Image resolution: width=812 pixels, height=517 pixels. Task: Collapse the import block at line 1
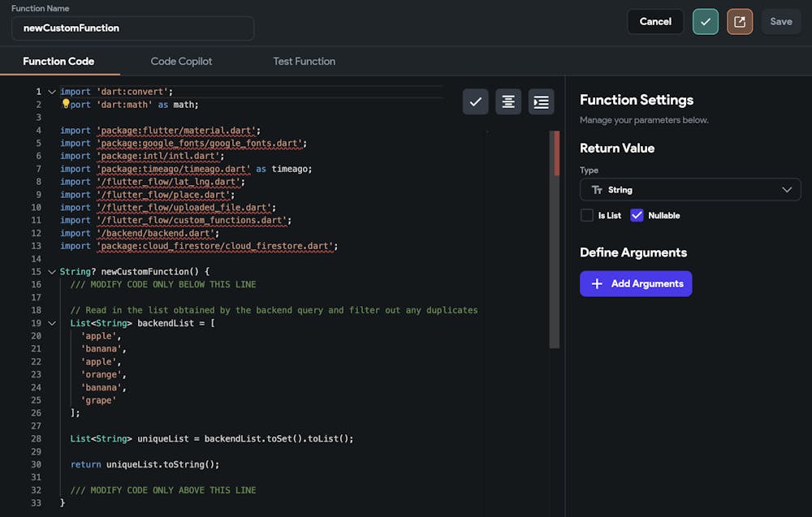(52, 92)
